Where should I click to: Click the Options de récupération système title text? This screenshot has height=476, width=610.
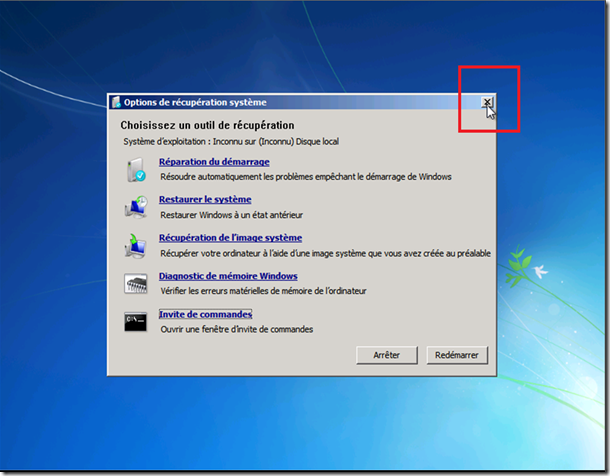point(195,102)
